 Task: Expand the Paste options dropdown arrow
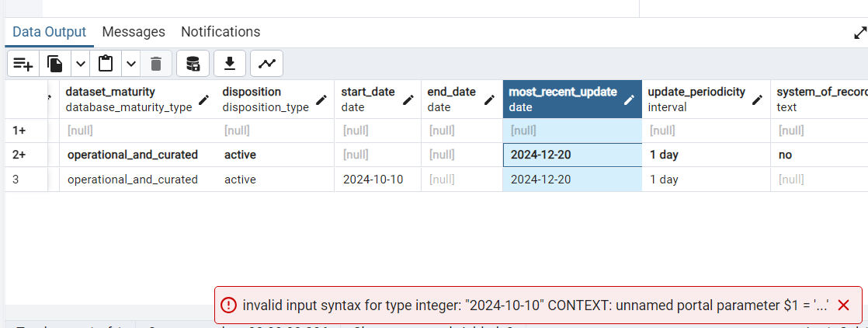tap(130, 64)
